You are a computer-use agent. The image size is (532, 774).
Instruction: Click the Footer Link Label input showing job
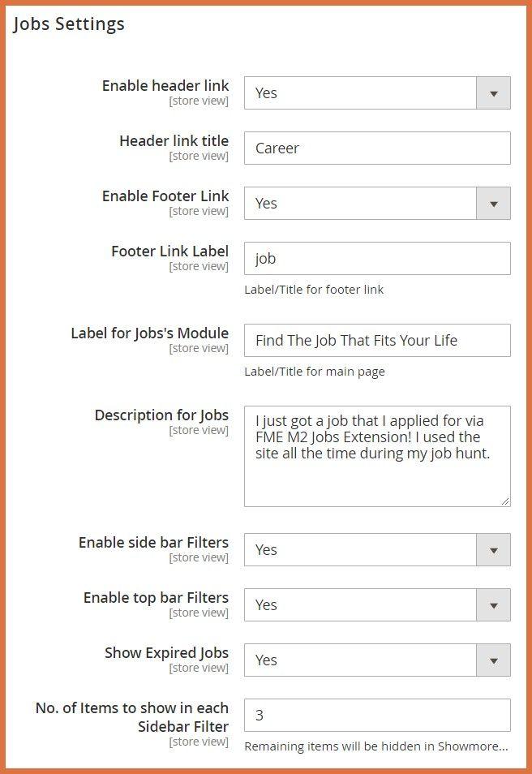377,257
